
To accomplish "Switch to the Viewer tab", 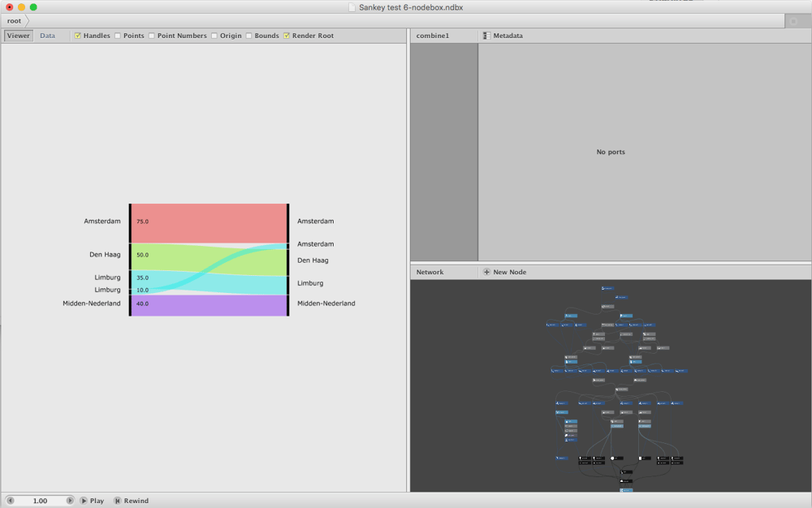I will (x=18, y=36).
